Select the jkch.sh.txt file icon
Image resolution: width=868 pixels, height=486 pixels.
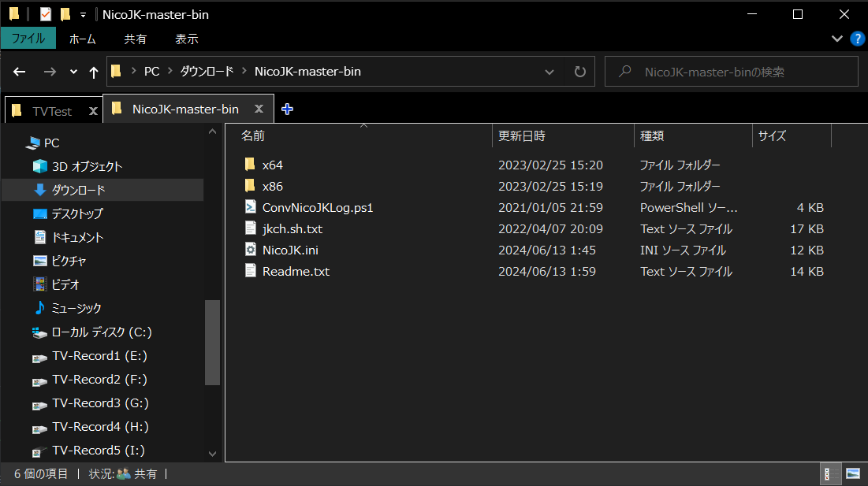coord(250,228)
